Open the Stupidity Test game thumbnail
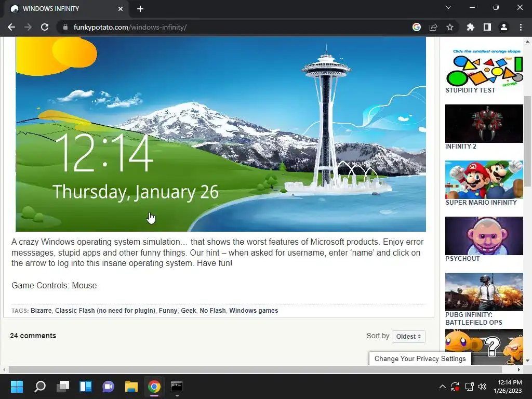The width and height of the screenshot is (532, 399). click(484, 67)
